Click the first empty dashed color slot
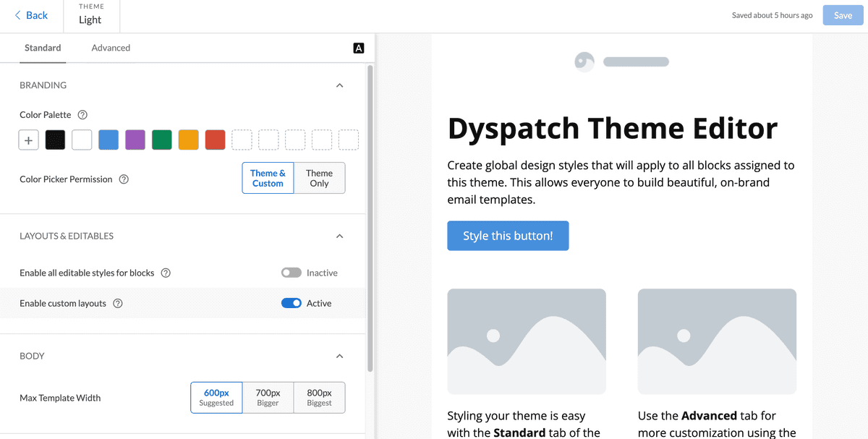 click(x=242, y=140)
